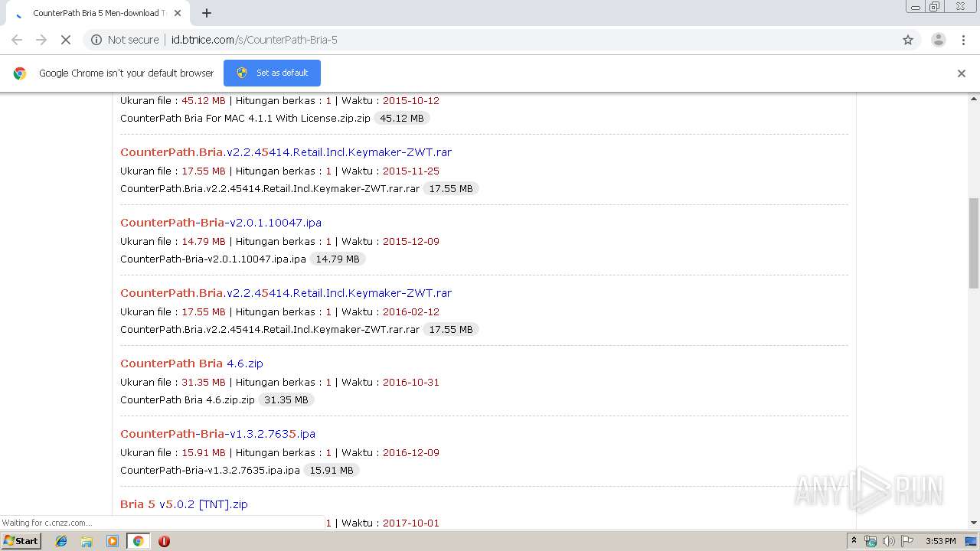Open the red stop-sign taskbar icon
This screenshot has height=551, width=980.
pyautogui.click(x=164, y=541)
